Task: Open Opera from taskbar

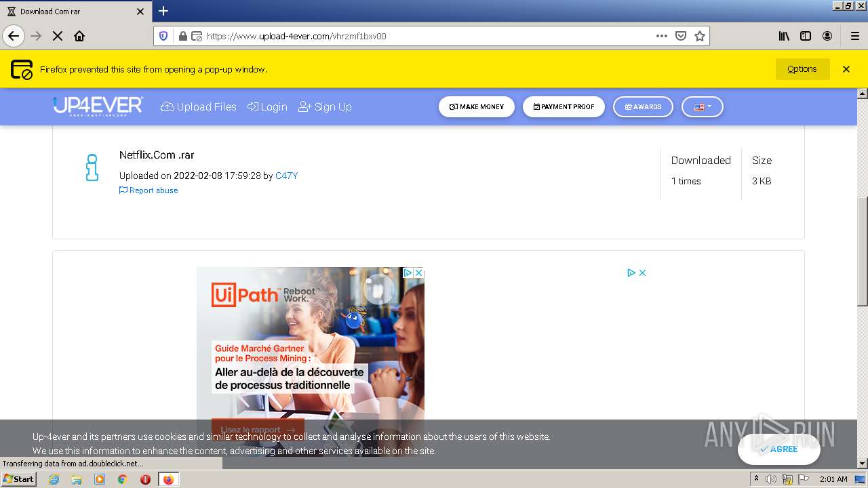Action: [x=145, y=479]
